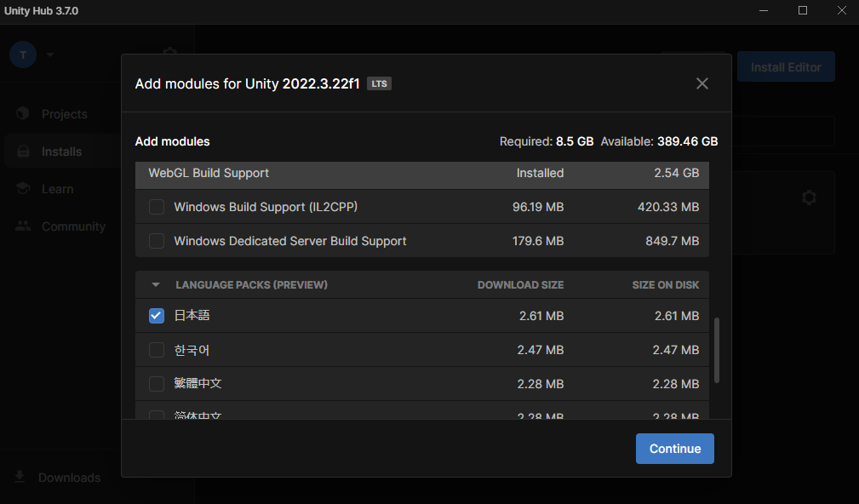Click the Available 389.46 GB text
Screen dimensions: 859x504
[659, 141]
